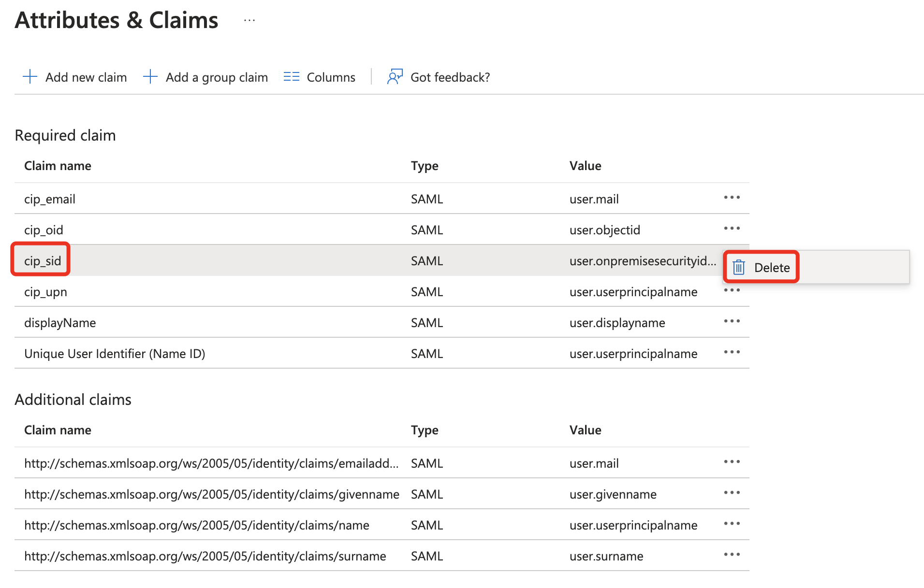Click the ellipsis on the emailaddress claim row
Image resolution: width=924 pixels, height=588 pixels.
coord(732,461)
